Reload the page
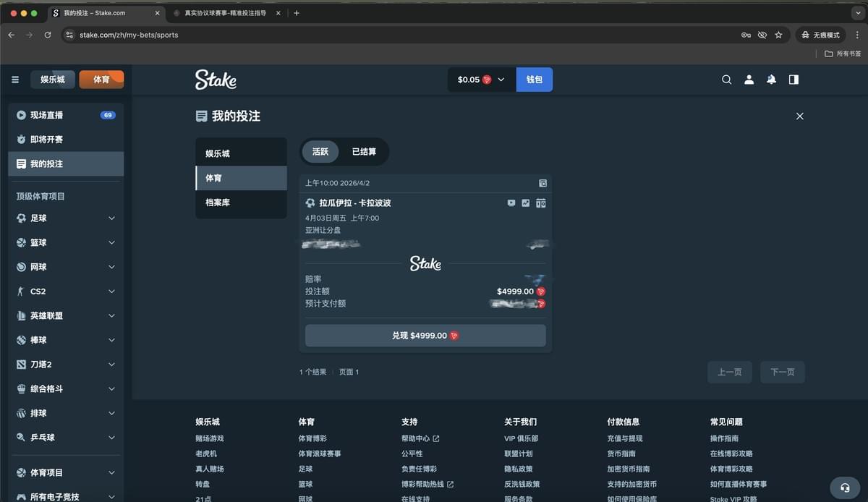Image resolution: width=868 pixels, height=502 pixels. pos(48,35)
